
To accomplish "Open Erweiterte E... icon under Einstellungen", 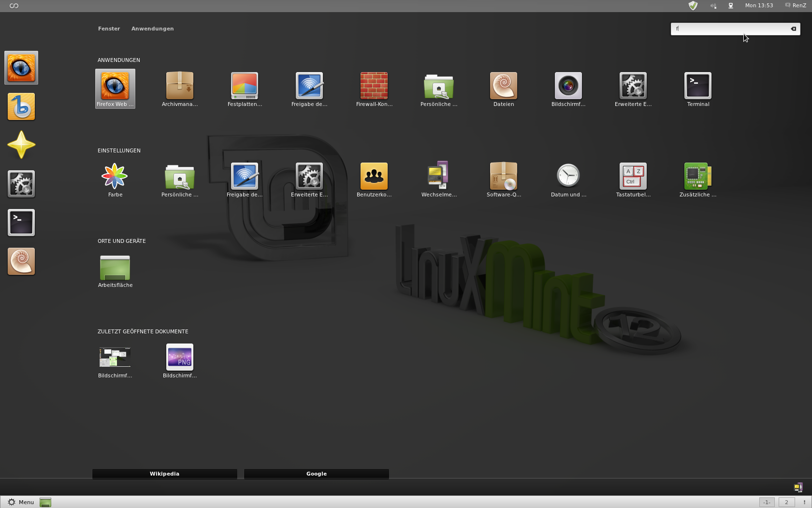I will coord(309,179).
